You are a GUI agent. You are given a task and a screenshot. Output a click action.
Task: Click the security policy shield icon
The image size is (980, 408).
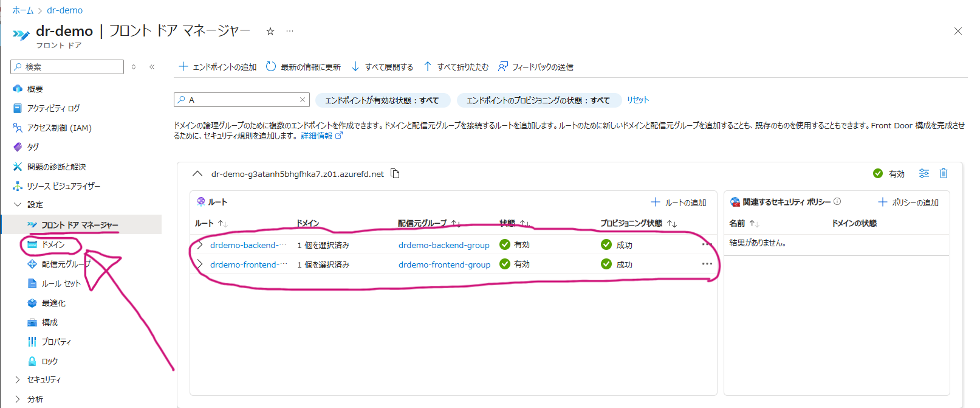click(735, 202)
